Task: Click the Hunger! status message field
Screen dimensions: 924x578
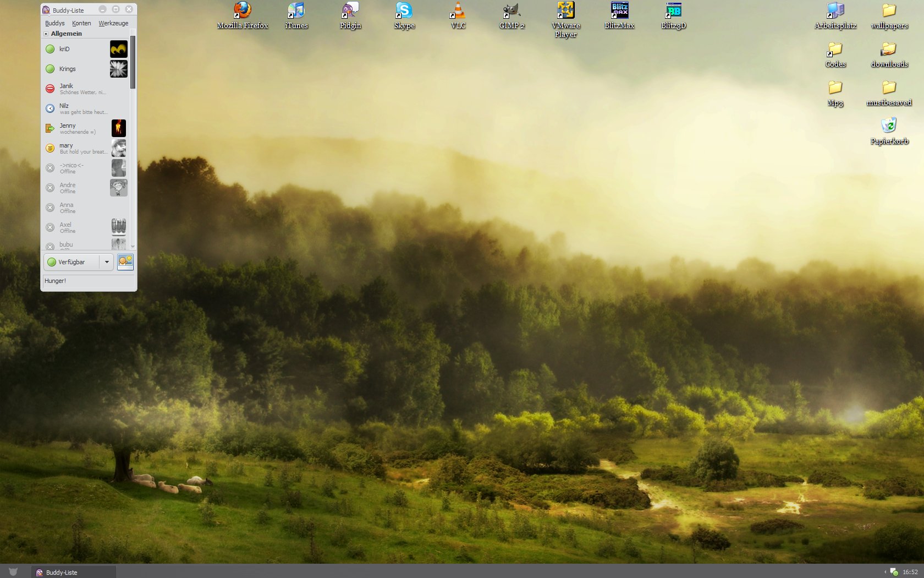Action: [x=88, y=281]
